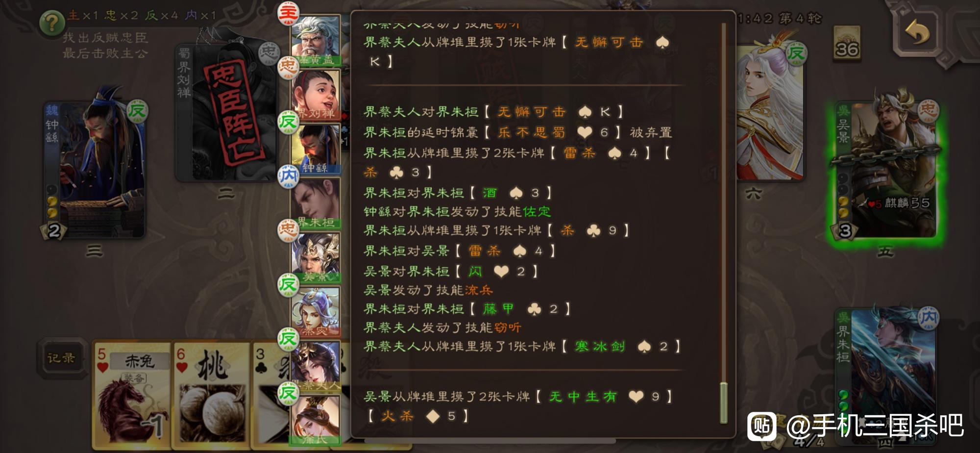Select the club 3 hand card

272,395
